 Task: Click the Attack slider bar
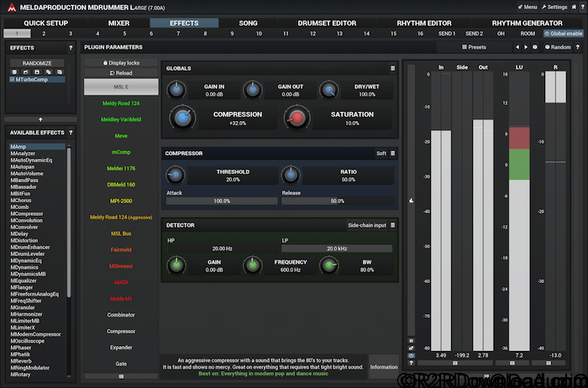(222, 202)
